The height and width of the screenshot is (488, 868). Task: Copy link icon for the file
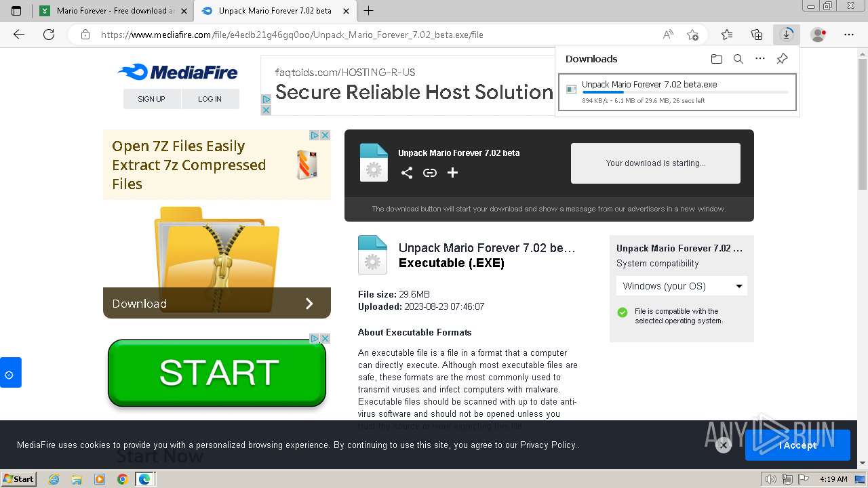(x=430, y=173)
